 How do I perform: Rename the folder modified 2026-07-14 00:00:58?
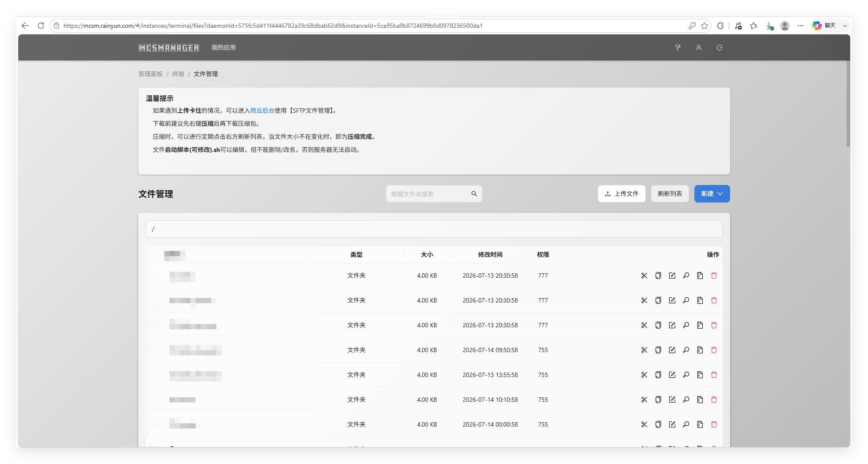click(672, 424)
